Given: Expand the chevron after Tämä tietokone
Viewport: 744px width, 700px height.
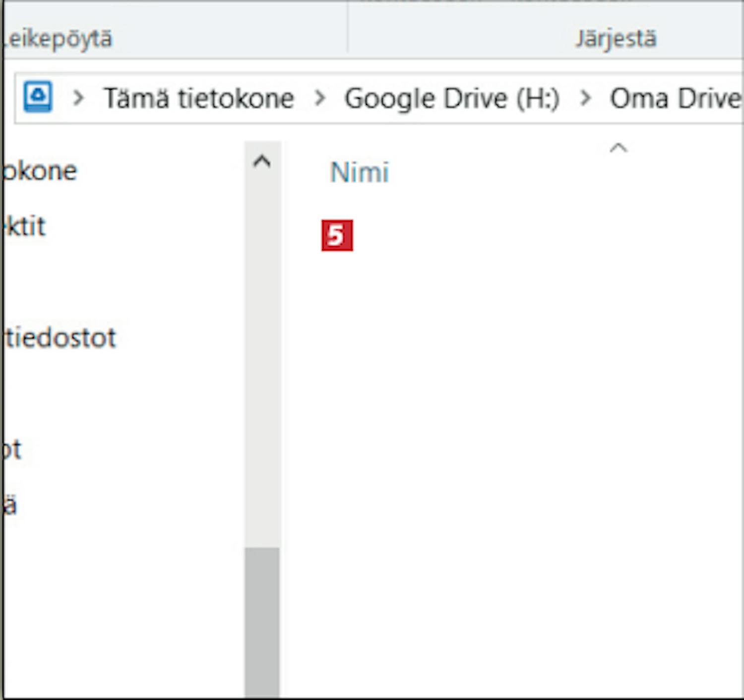Looking at the screenshot, I should [320, 98].
